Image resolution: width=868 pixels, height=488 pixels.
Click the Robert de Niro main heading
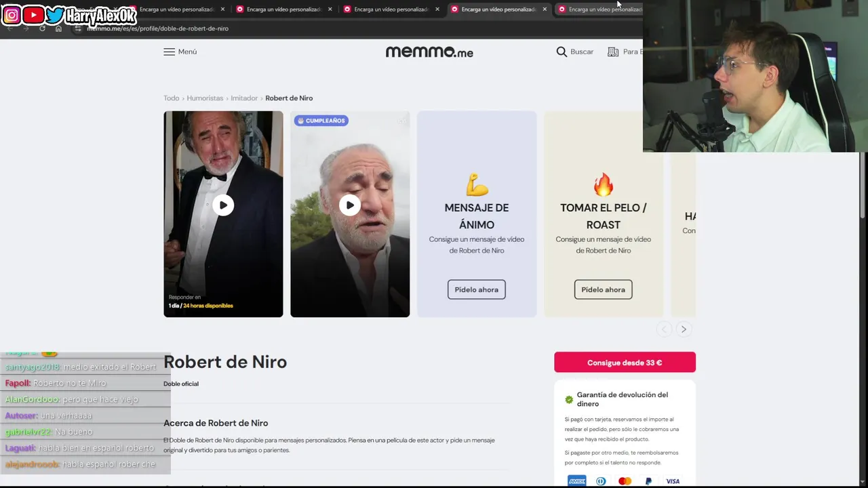[225, 362]
